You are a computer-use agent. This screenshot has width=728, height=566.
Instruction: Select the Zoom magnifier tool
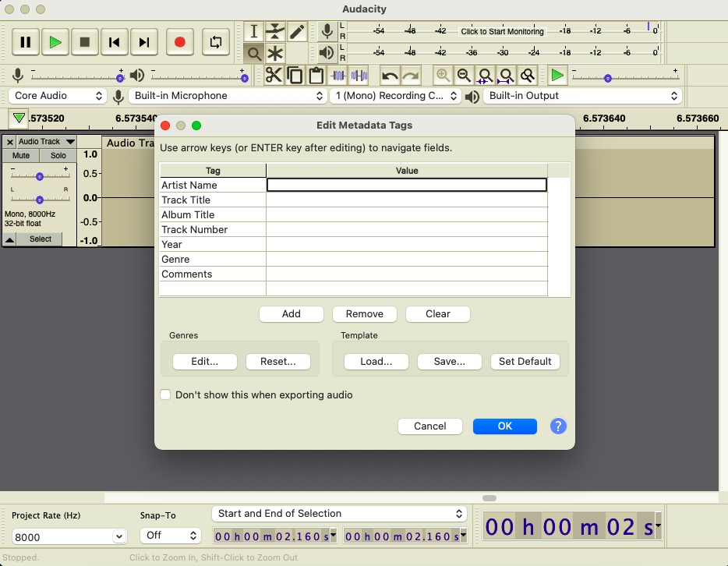coord(253,54)
